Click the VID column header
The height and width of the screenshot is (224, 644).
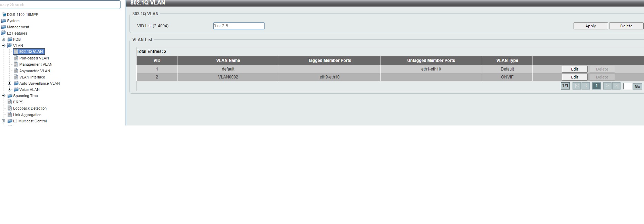pyautogui.click(x=157, y=60)
